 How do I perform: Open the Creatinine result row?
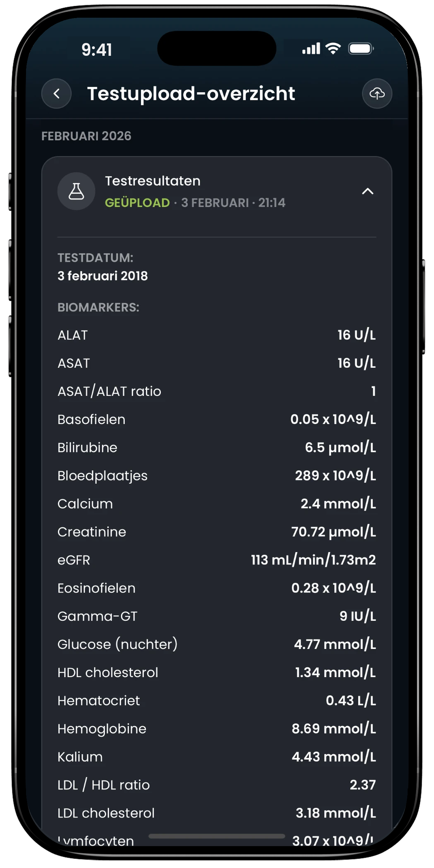point(217,532)
